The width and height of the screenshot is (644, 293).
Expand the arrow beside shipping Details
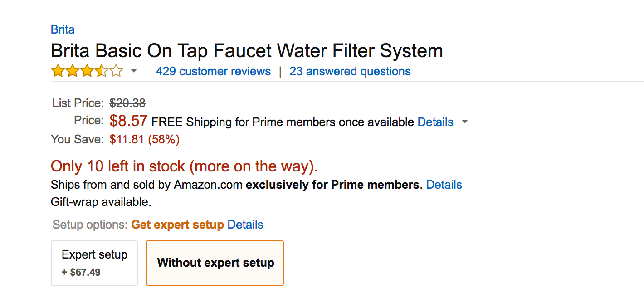[464, 122]
